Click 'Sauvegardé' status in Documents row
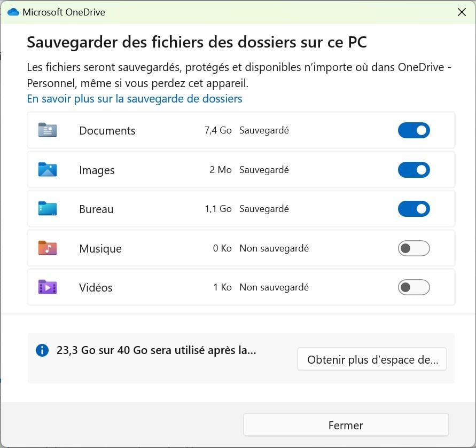476x448 pixels. [264, 130]
